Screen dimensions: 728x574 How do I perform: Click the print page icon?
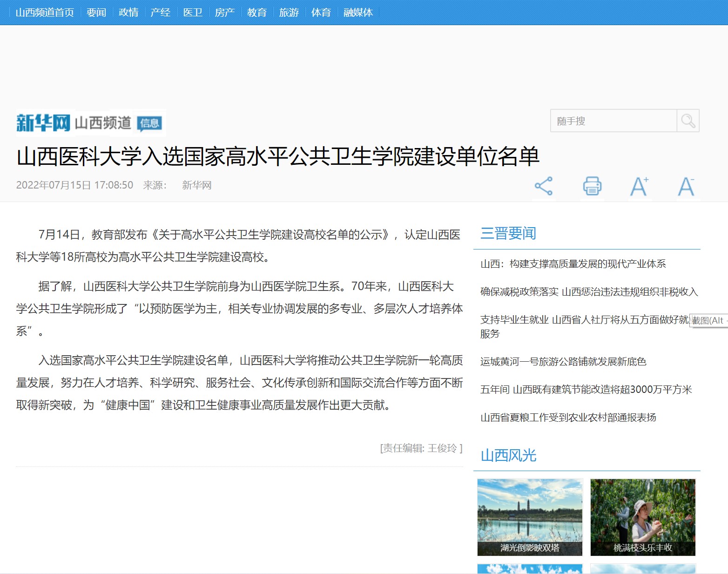[592, 186]
